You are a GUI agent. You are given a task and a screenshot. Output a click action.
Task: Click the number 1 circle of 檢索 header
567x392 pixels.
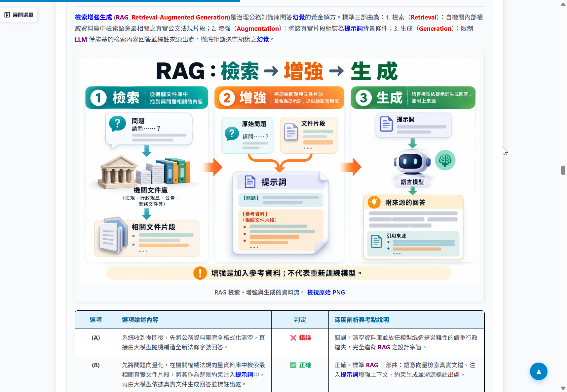pos(98,98)
